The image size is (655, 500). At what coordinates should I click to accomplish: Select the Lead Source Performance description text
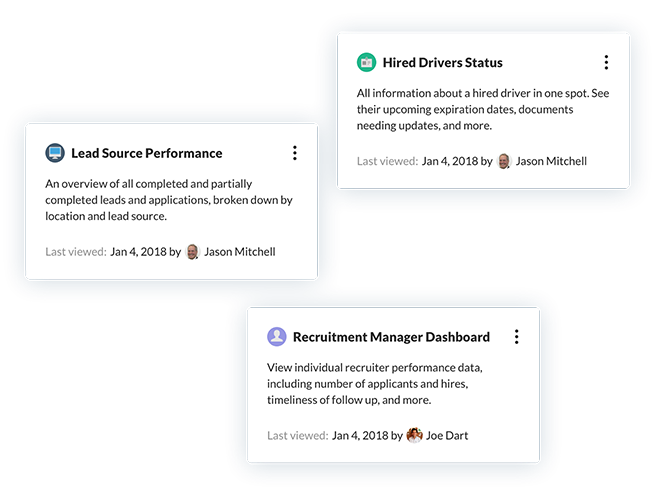pyautogui.click(x=169, y=200)
